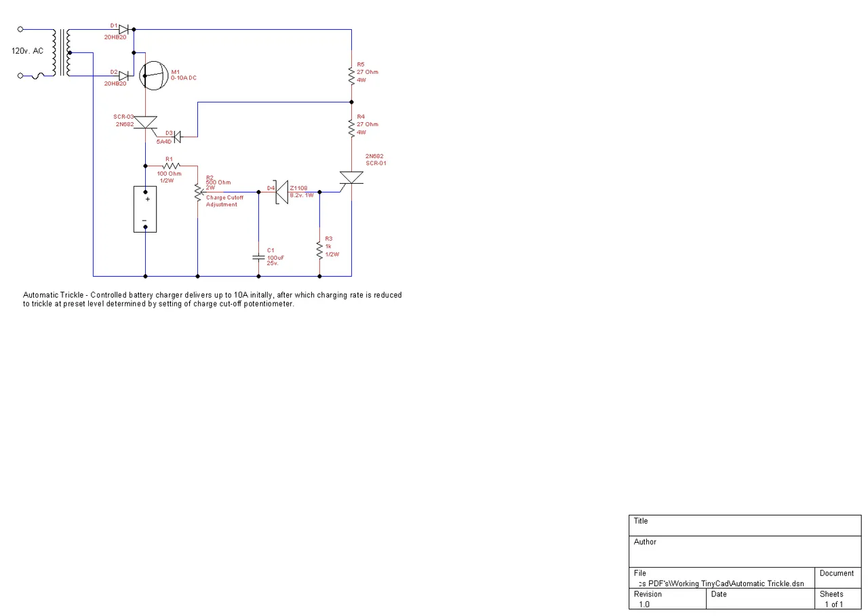Click the '1 of 1' sheets value
The height and width of the screenshot is (616, 868).
pos(834,604)
